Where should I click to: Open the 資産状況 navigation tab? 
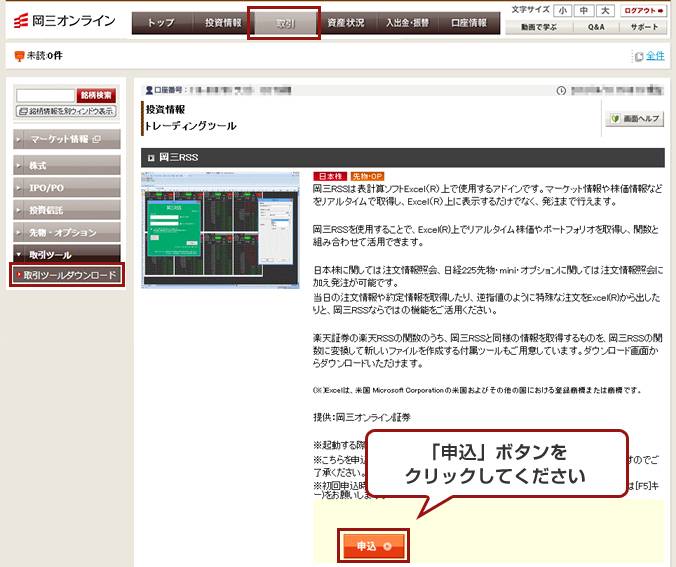pos(346,23)
